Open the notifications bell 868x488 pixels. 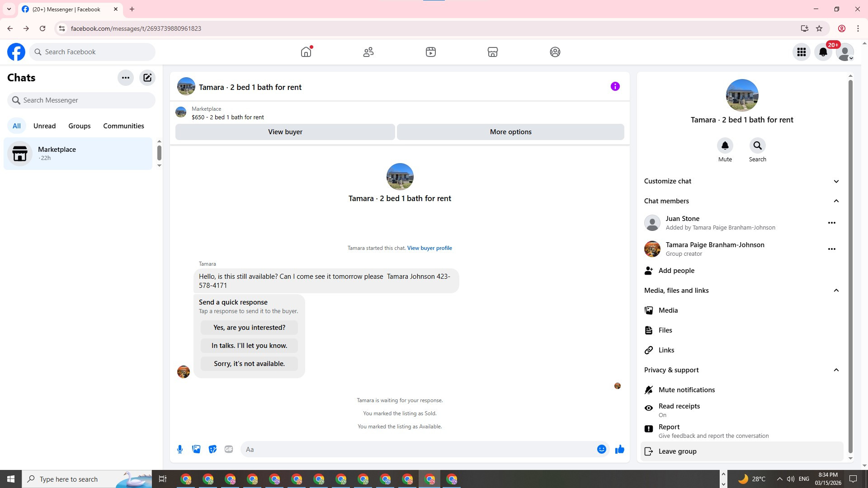pos(823,52)
